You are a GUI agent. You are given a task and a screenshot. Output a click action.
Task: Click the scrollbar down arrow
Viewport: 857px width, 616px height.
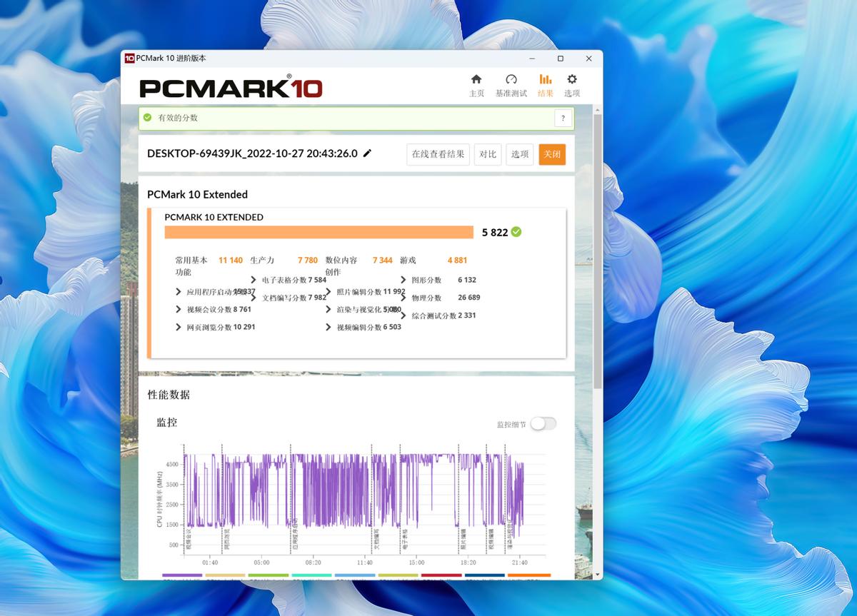click(598, 575)
